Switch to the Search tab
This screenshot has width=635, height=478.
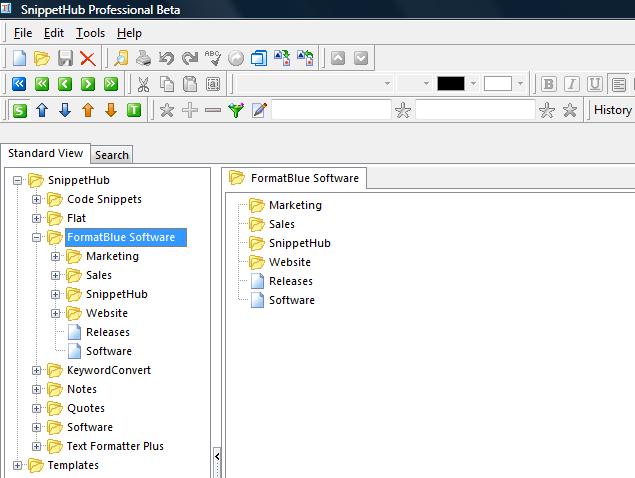click(112, 155)
